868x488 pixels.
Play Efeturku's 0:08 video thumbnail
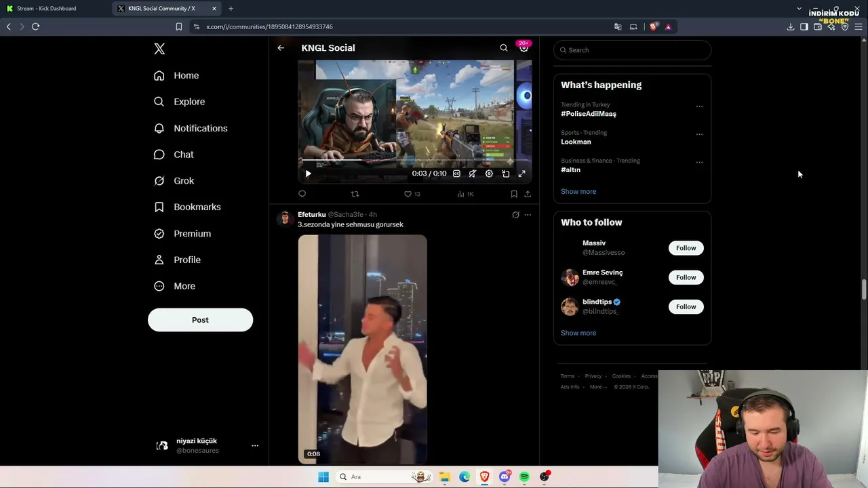pos(363,349)
